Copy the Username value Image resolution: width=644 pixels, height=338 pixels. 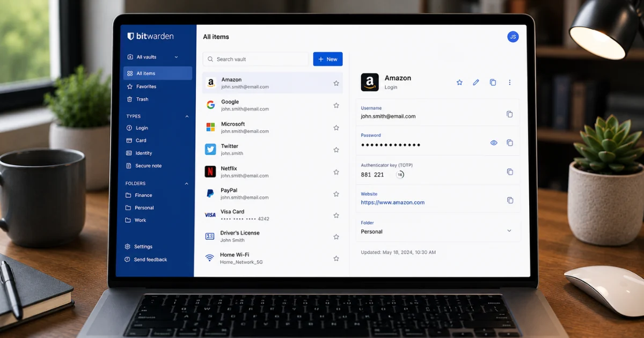[x=510, y=114]
